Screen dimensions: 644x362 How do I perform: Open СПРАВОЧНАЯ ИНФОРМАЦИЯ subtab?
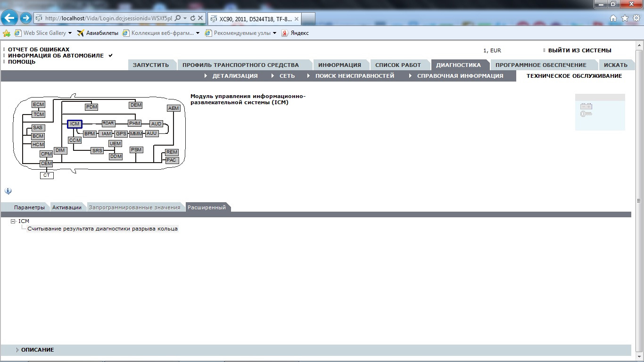click(x=460, y=76)
